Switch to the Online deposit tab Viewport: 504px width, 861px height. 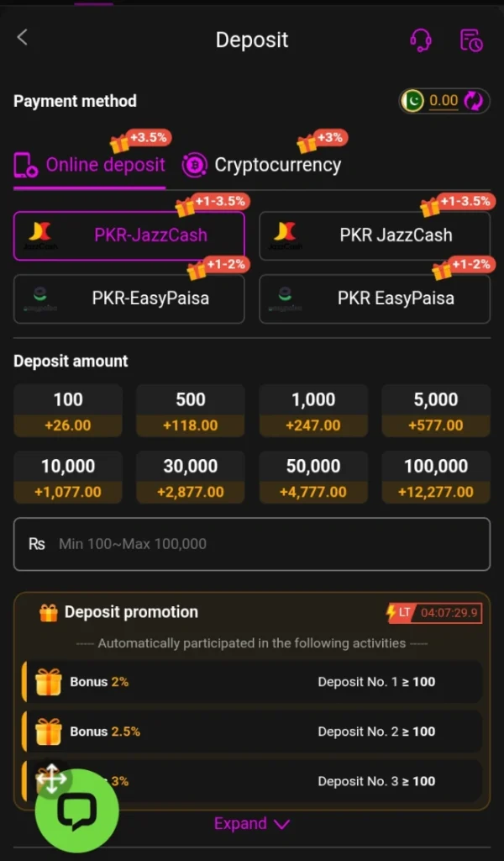point(89,165)
